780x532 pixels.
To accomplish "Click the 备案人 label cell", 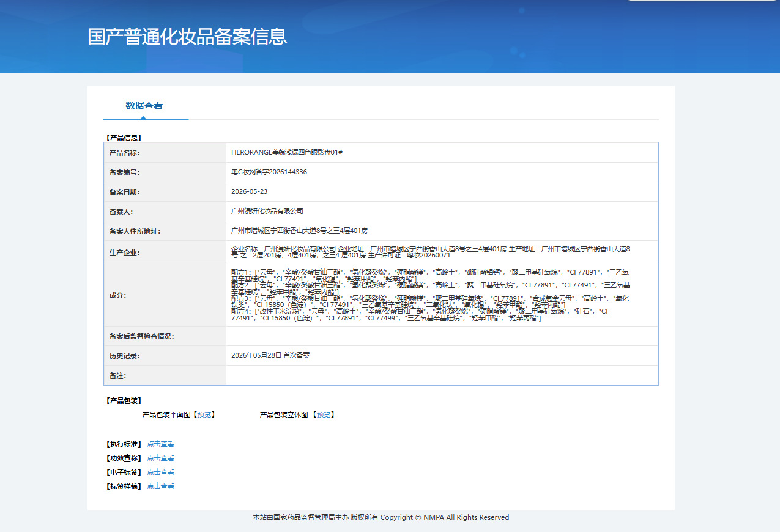I will [x=165, y=211].
